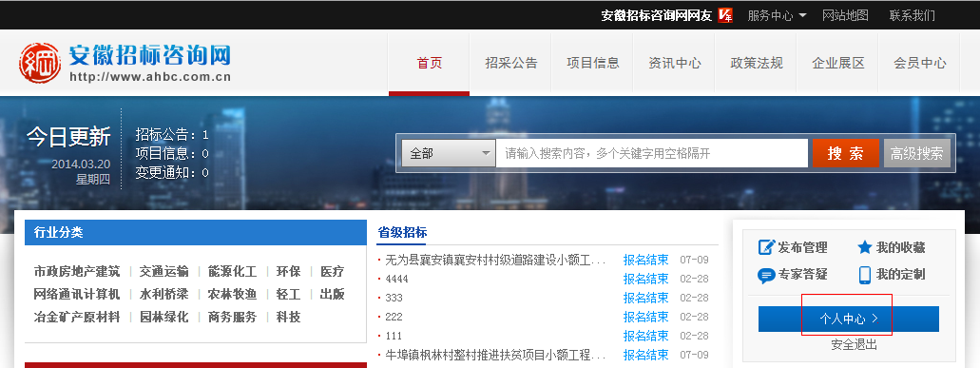980x368 pixels.
Task: Click the red seal site logo
Action: (40, 63)
